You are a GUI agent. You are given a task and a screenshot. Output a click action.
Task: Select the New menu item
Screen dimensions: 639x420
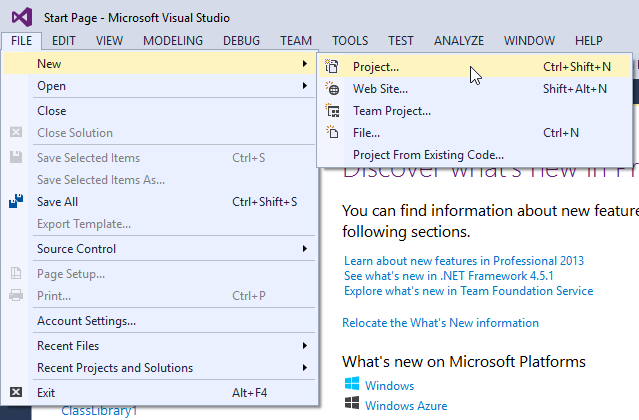(160, 64)
